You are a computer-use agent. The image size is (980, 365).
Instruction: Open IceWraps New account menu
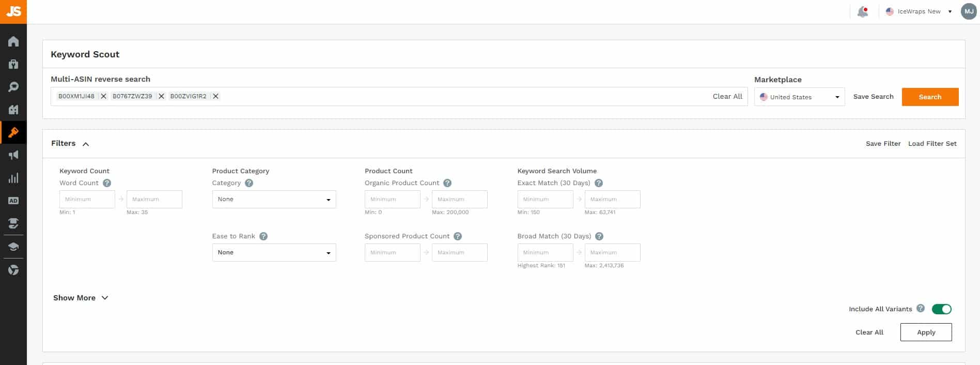pos(919,11)
